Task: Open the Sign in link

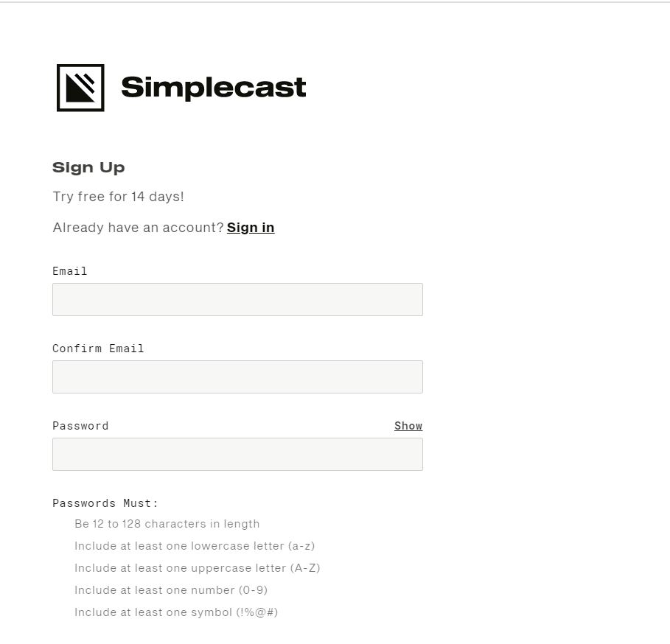Action: (x=251, y=228)
